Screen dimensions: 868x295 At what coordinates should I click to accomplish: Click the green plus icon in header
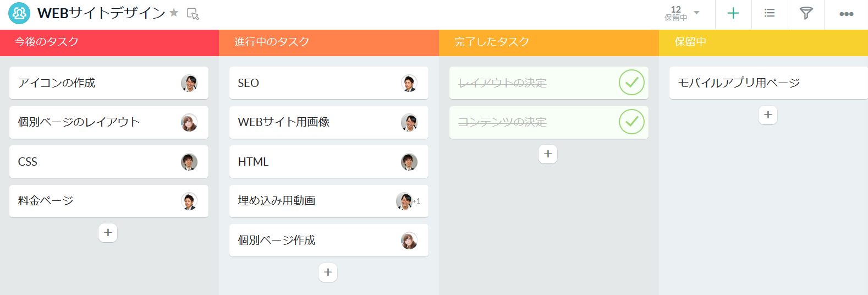(x=733, y=13)
